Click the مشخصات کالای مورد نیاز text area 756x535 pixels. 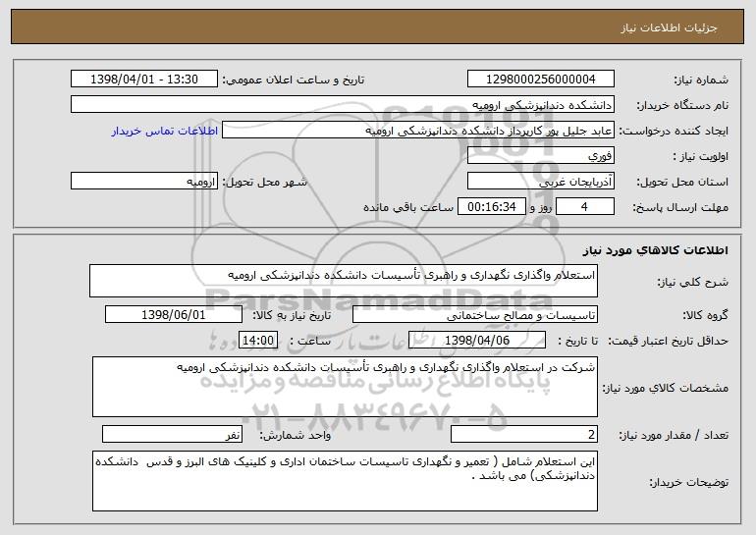pos(345,387)
